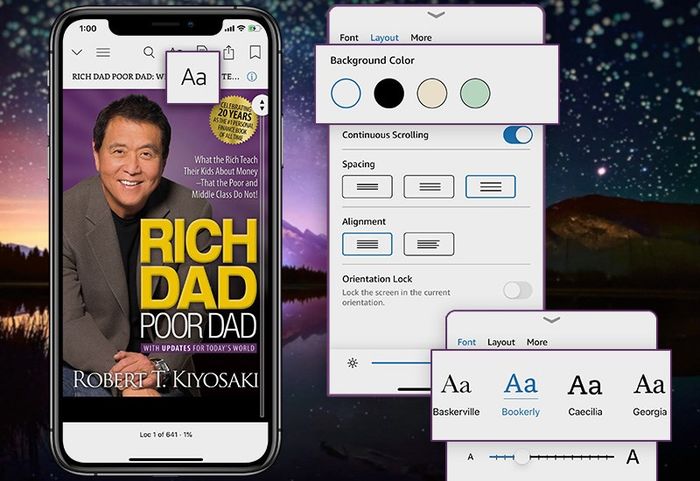Tap the info icon beside the book title
This screenshot has width=700, height=481.
point(252,76)
